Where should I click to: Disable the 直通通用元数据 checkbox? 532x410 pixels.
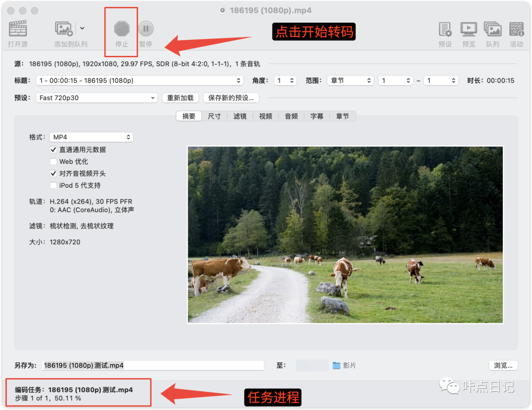pos(53,149)
